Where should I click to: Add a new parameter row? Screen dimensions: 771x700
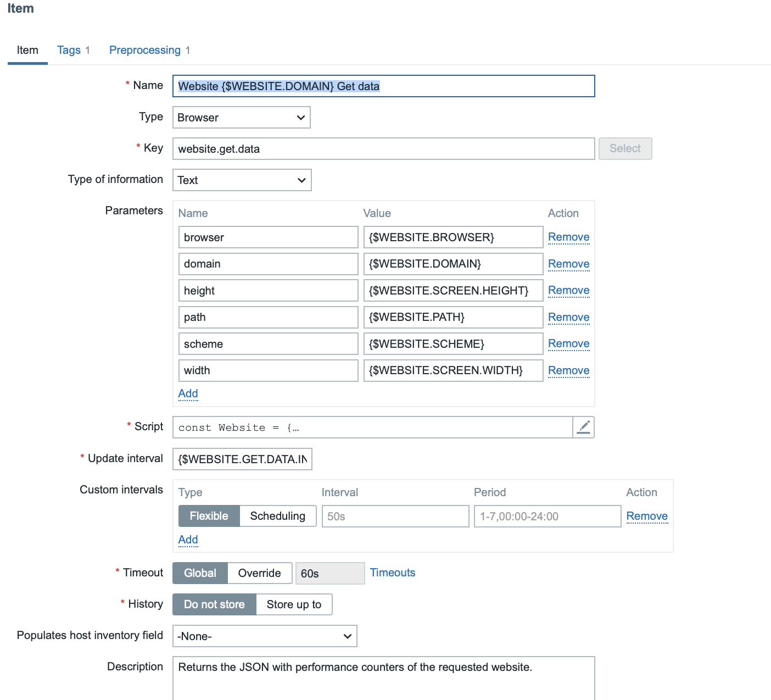click(x=188, y=393)
